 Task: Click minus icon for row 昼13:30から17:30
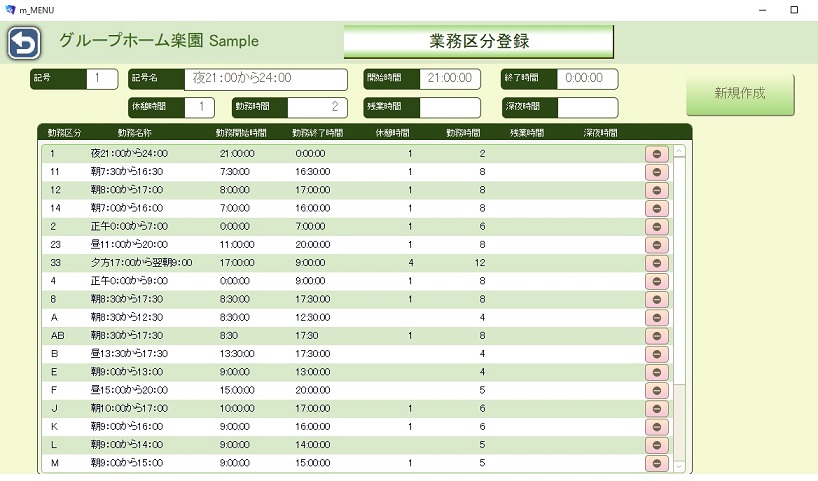tap(657, 353)
